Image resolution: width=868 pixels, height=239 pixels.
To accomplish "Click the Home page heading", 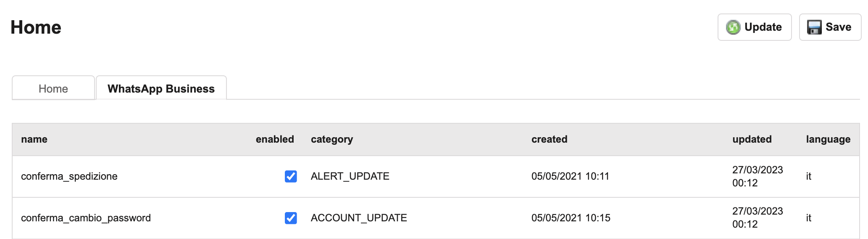I will click(x=36, y=27).
